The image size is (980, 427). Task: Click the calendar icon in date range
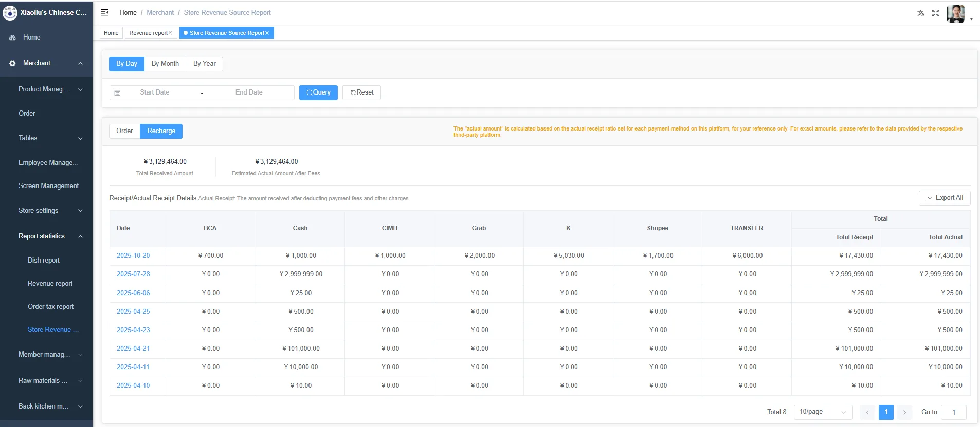(117, 92)
